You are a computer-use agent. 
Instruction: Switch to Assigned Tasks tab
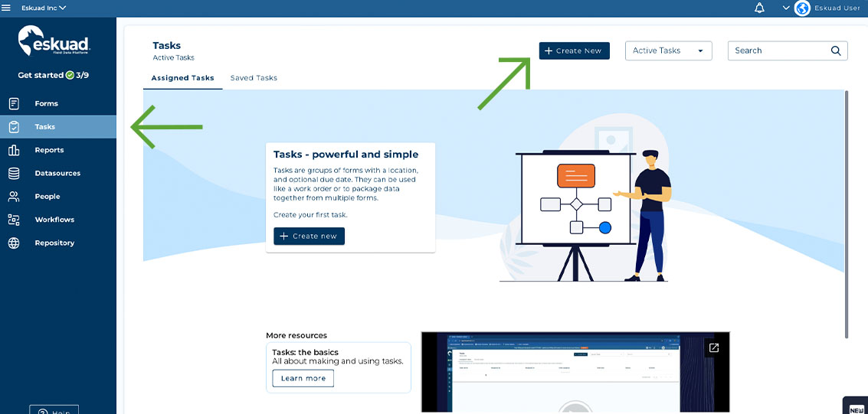pyautogui.click(x=182, y=78)
